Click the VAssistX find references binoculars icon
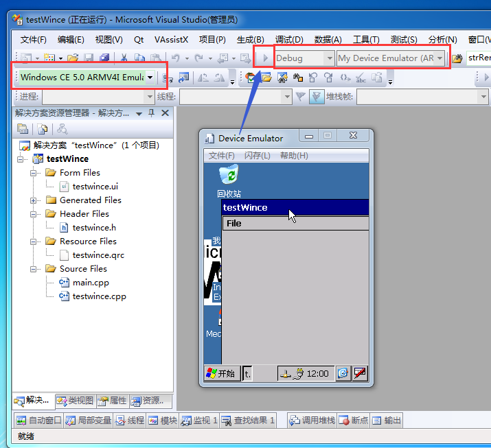This screenshot has height=448, width=491. point(298,78)
